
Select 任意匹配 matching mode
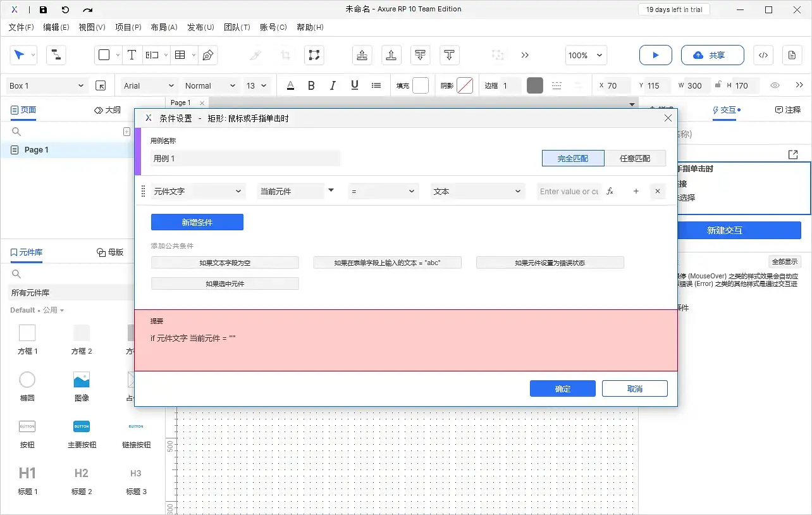636,158
